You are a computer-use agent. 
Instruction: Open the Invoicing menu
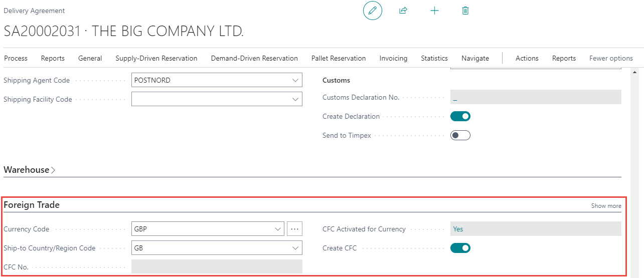(x=393, y=58)
